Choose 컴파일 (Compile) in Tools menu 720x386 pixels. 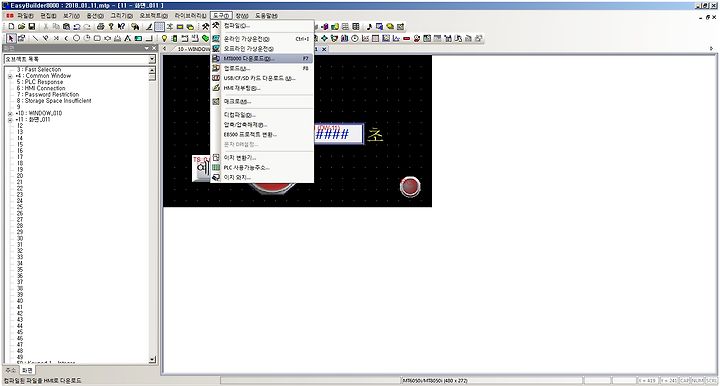pyautogui.click(x=262, y=26)
